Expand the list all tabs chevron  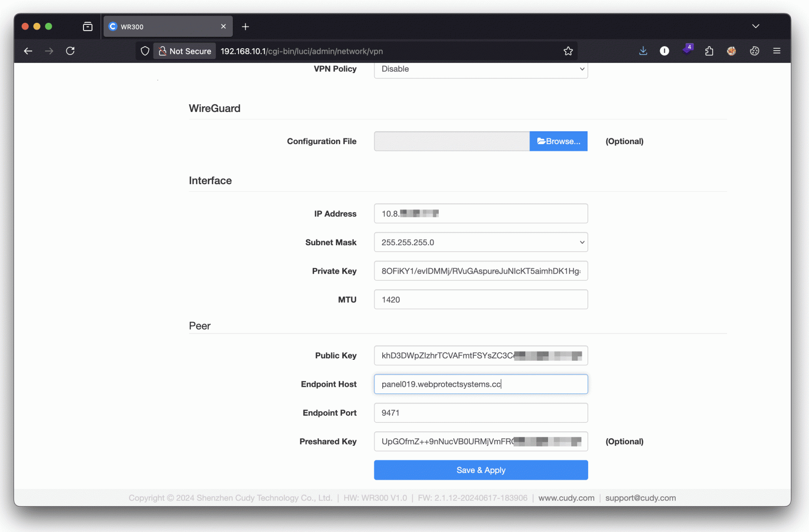tap(756, 26)
